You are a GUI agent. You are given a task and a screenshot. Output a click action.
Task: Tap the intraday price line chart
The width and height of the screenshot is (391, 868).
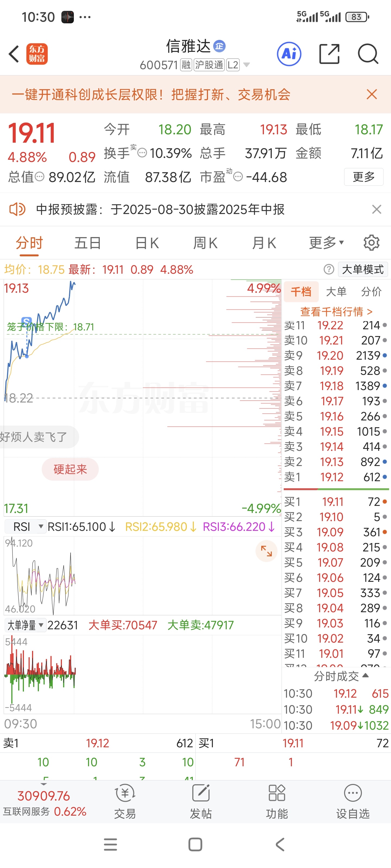tap(143, 398)
